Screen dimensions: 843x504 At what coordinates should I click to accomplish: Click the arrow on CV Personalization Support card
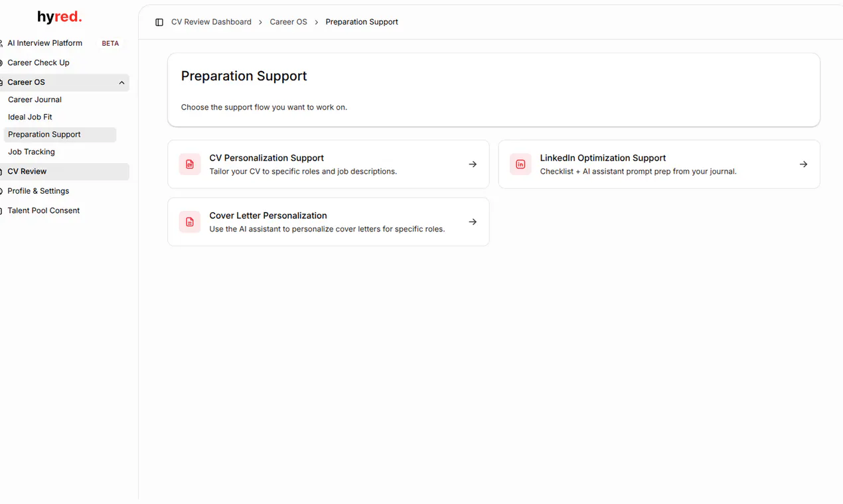pyautogui.click(x=473, y=164)
